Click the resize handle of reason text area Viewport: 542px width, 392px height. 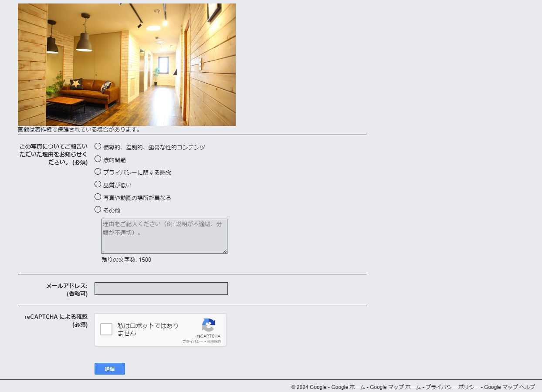225,251
